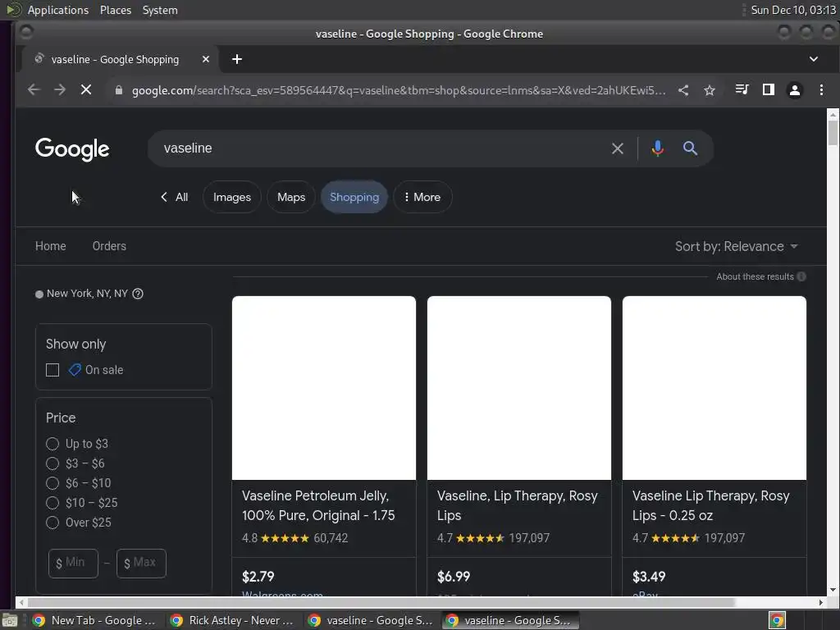840x630 pixels.
Task: Open Places menu
Action: 115,10
